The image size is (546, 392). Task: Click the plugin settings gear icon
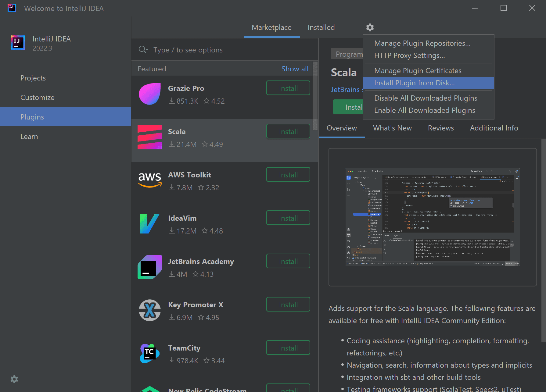coord(370,27)
